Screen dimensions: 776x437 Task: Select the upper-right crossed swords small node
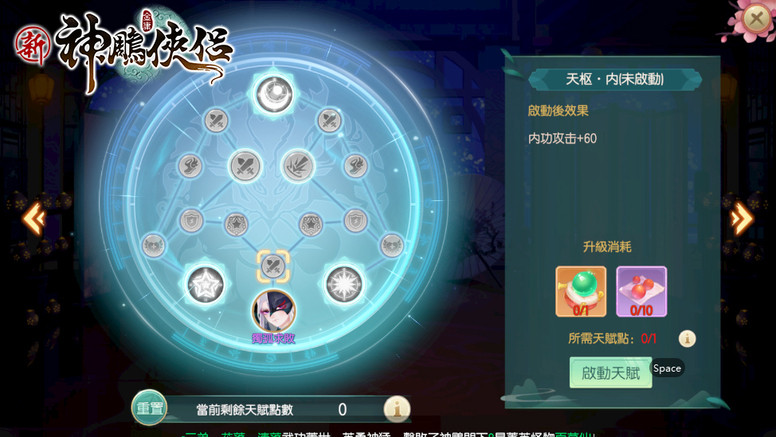(x=329, y=120)
